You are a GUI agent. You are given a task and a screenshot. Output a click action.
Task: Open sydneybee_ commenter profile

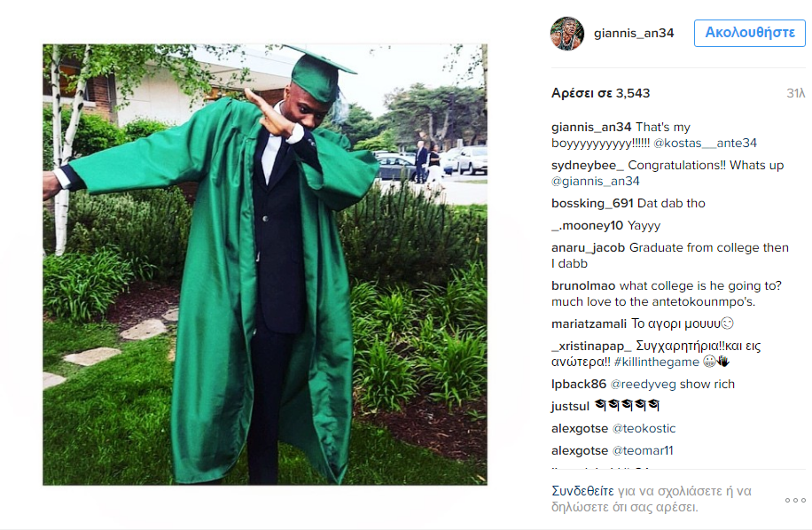[x=587, y=166]
